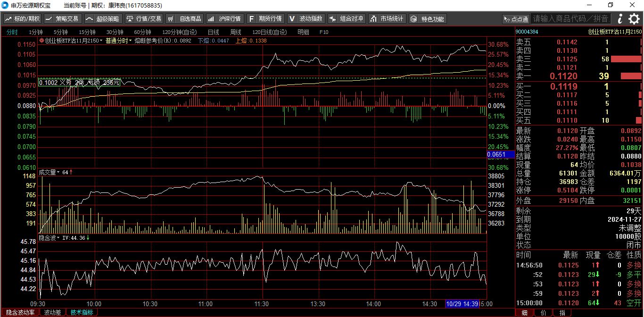Select the 细 tab in quote panel
This screenshot has width=644, height=317.
click(524, 313)
